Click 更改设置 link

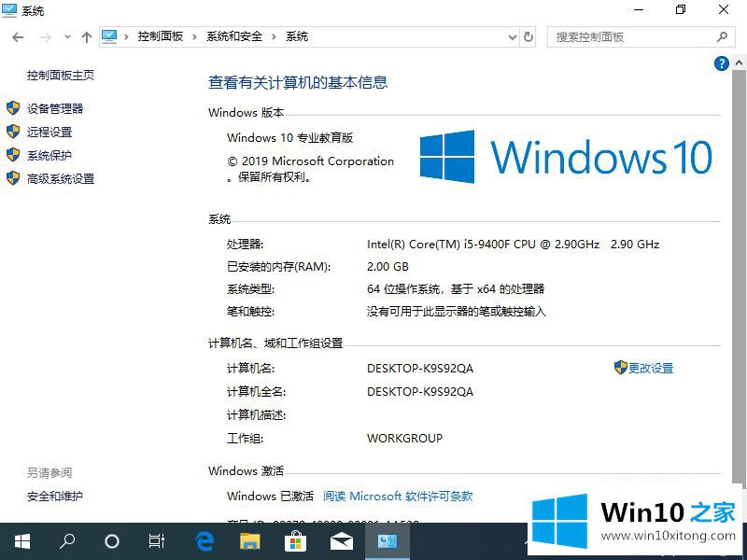[651, 368]
